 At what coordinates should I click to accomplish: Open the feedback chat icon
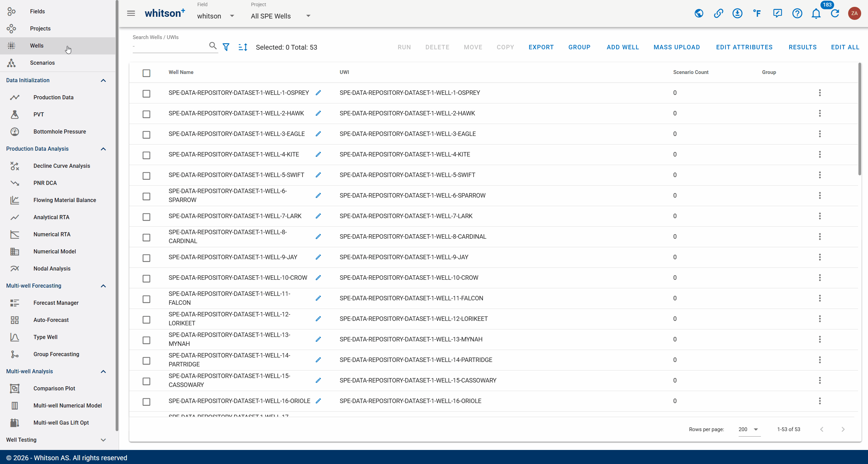[777, 13]
